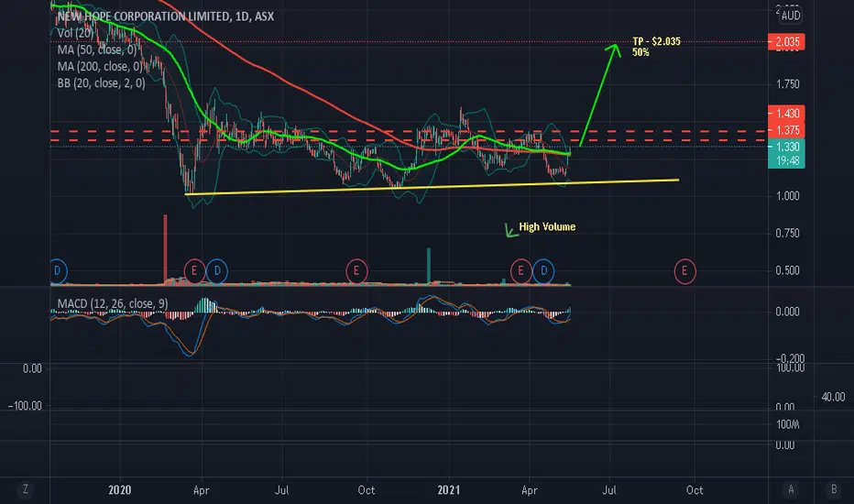Click the D dividend marker before 2020
This screenshot has height=504, width=854.
tap(58, 271)
